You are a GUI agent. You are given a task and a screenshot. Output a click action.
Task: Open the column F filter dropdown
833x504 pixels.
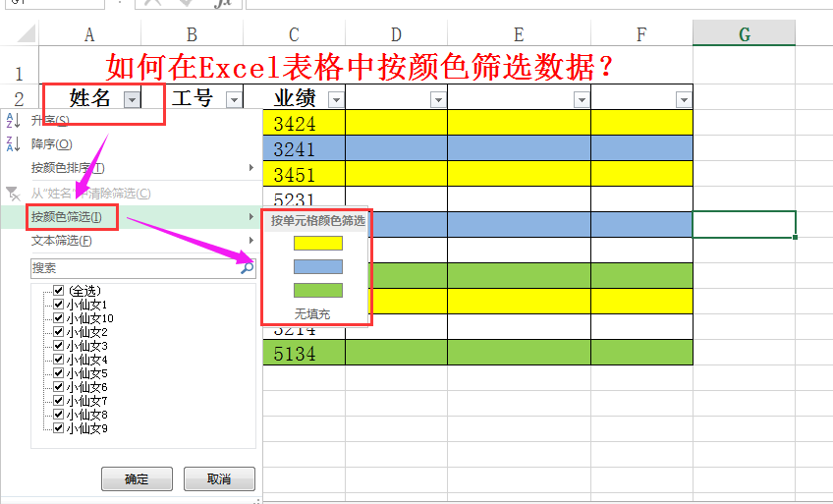click(684, 99)
